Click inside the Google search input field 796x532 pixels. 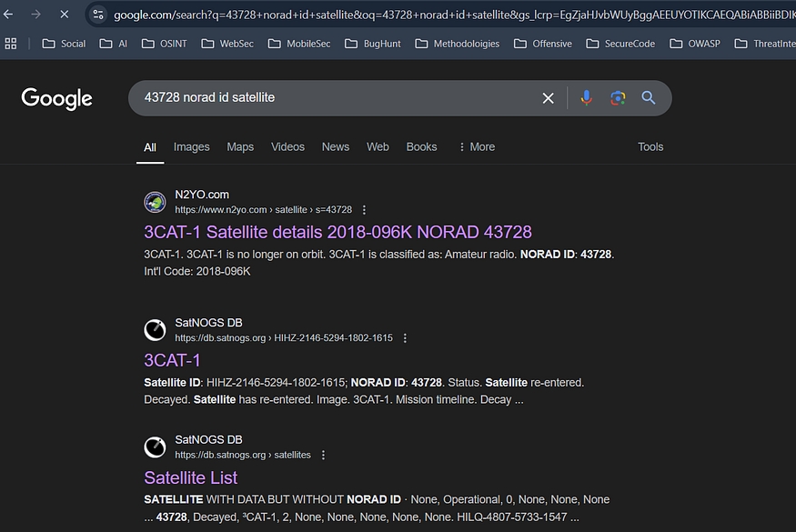click(327, 98)
